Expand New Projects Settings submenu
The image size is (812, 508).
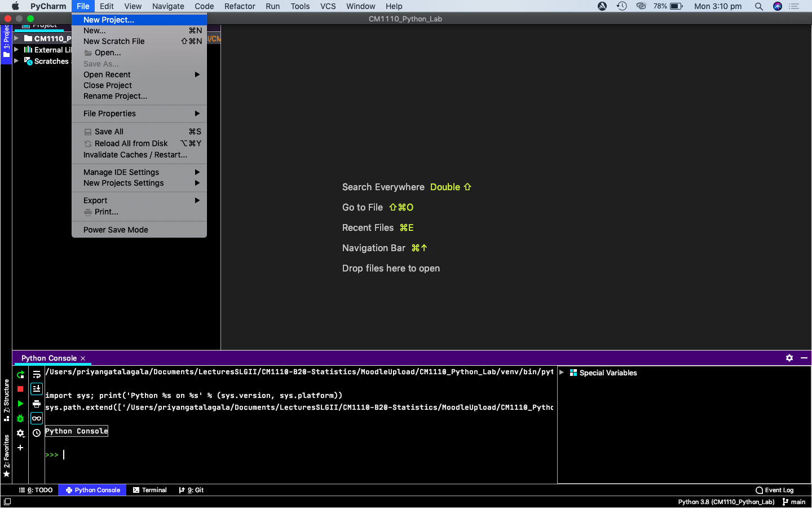[139, 183]
